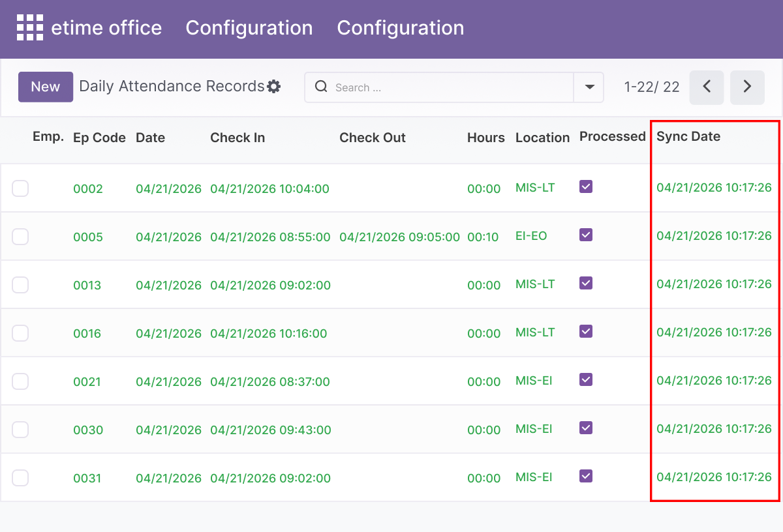The image size is (783, 532).
Task: Open record with Ep Code 0031
Action: (87, 479)
